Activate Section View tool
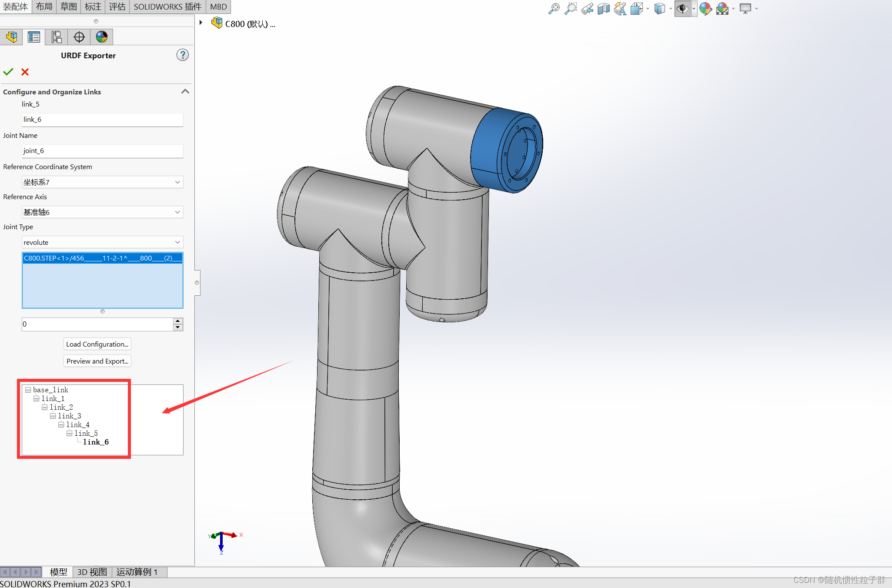892x588 pixels. pyautogui.click(x=604, y=9)
